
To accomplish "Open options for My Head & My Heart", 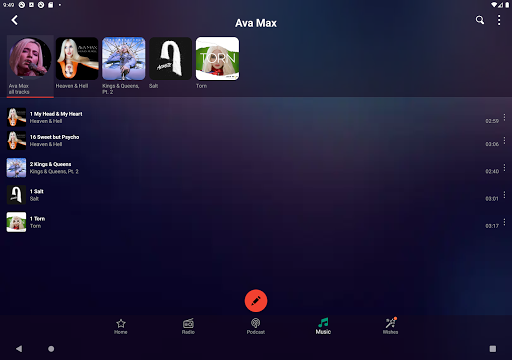I will coord(504,117).
